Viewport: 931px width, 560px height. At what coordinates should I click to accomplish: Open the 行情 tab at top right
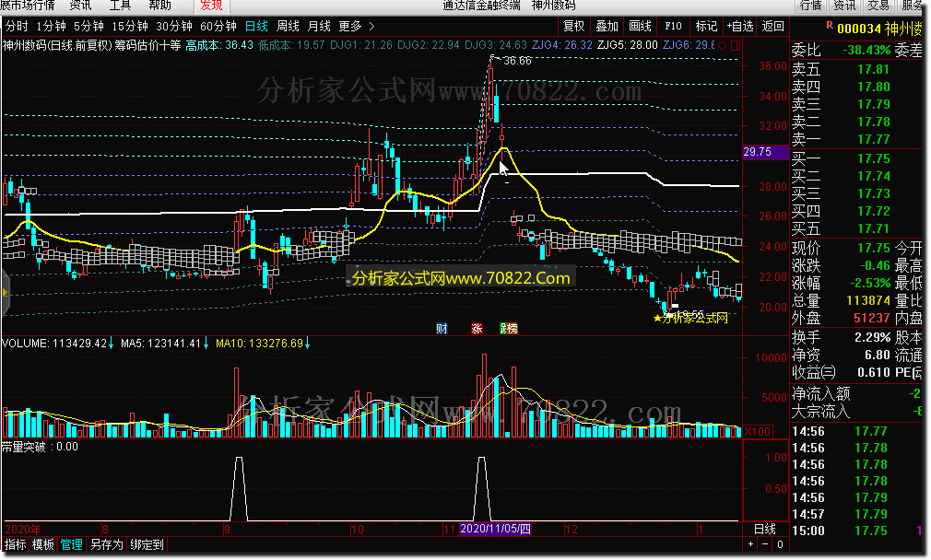click(810, 6)
